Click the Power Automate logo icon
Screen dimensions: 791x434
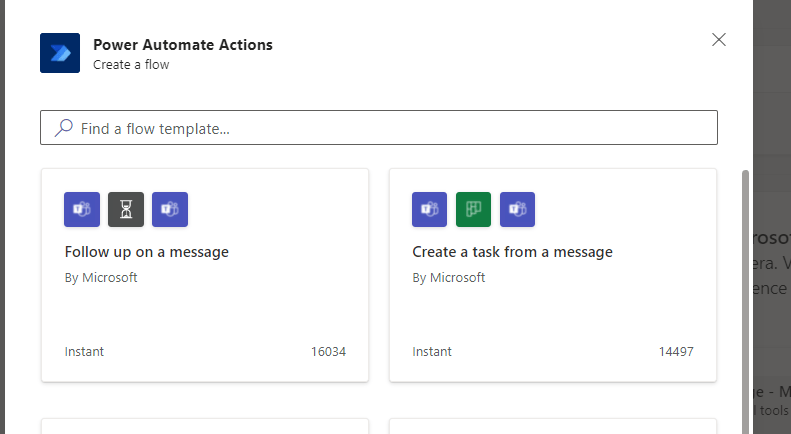[x=60, y=53]
